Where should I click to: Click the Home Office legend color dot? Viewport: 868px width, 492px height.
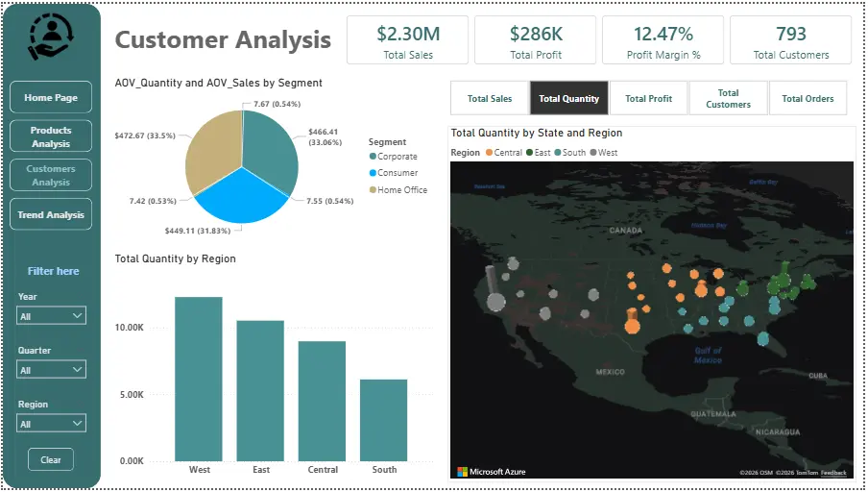tap(373, 189)
